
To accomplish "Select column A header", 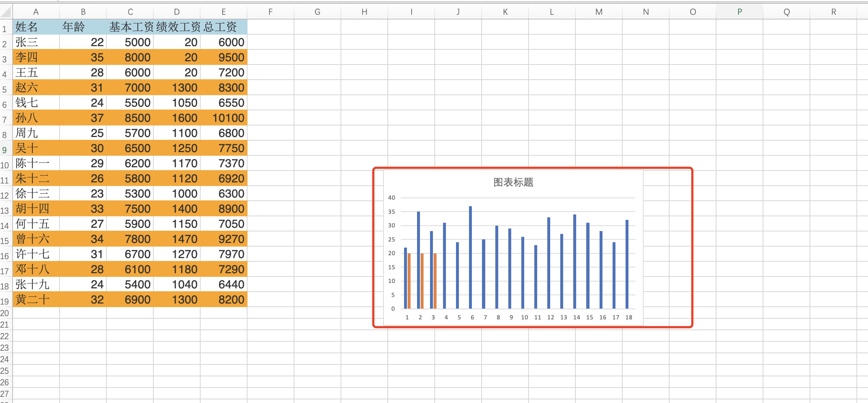I will [36, 12].
